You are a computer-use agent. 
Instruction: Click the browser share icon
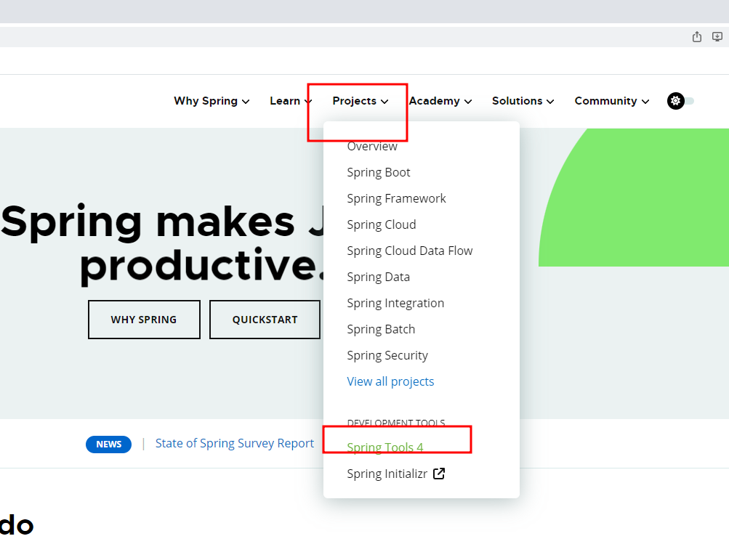click(x=696, y=37)
